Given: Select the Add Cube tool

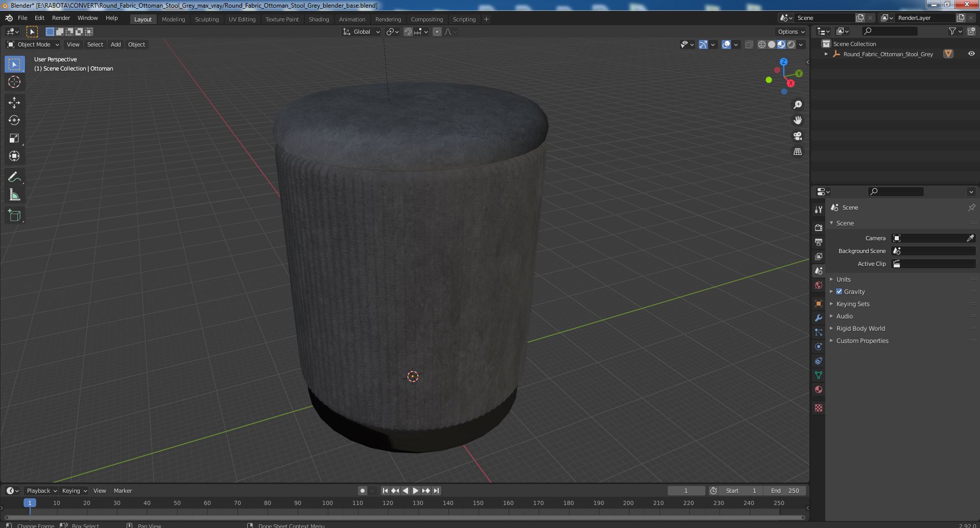Looking at the screenshot, I should pyautogui.click(x=14, y=215).
